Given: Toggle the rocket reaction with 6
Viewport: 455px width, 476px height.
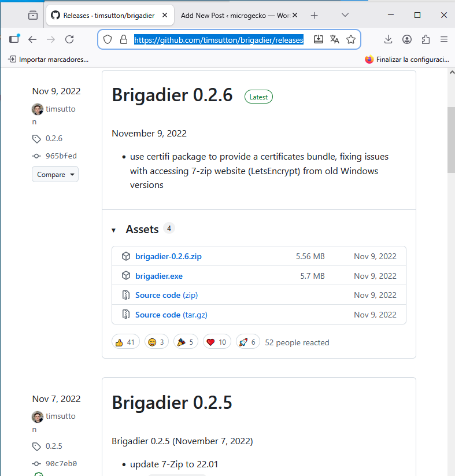Looking at the screenshot, I should tap(247, 342).
